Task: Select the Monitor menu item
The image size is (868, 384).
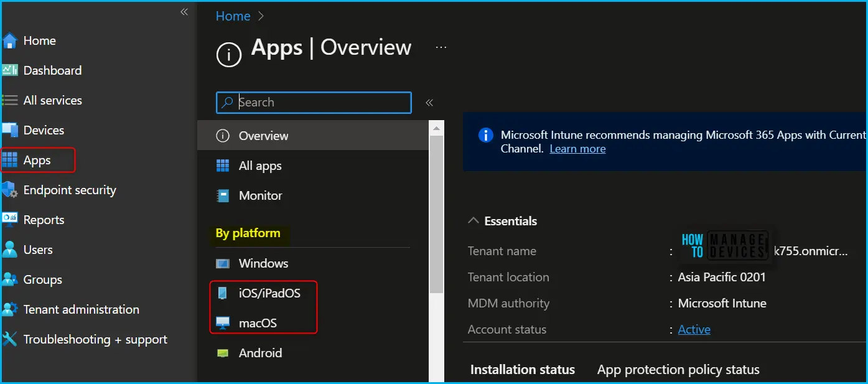Action: point(313,195)
